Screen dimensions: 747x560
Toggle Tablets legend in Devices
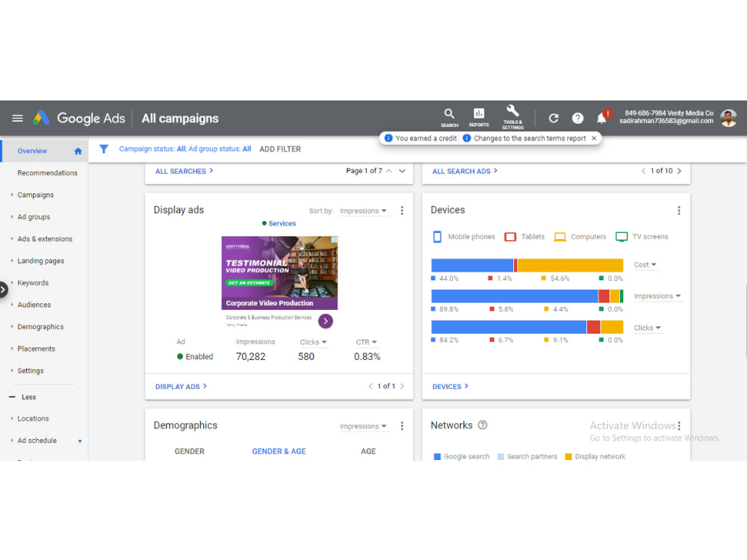524,237
